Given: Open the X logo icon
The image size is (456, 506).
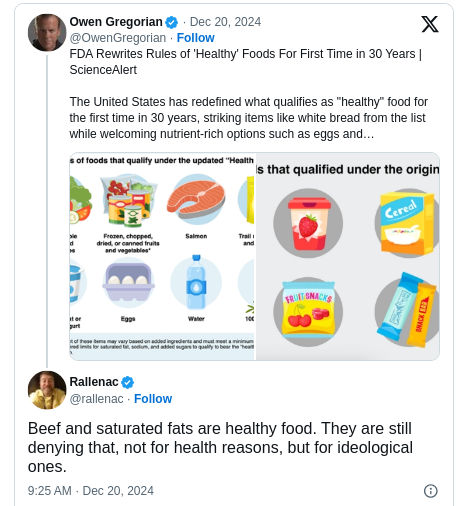Looking at the screenshot, I should (430, 24).
